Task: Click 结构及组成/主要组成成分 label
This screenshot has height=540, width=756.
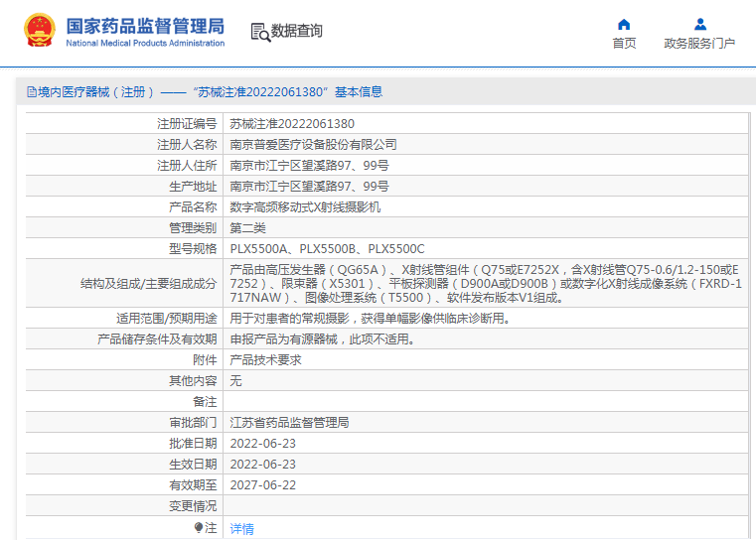Action: (x=148, y=283)
